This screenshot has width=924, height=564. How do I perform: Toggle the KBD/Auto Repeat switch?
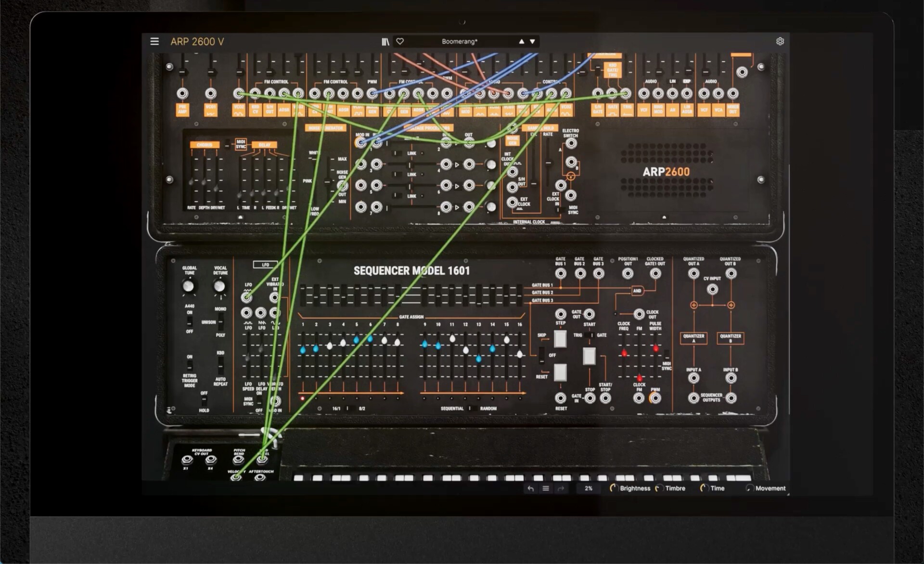220,366
